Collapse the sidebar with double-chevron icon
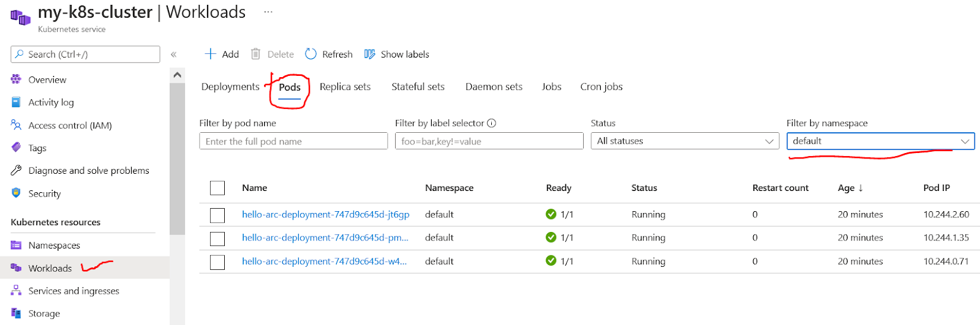 (174, 54)
